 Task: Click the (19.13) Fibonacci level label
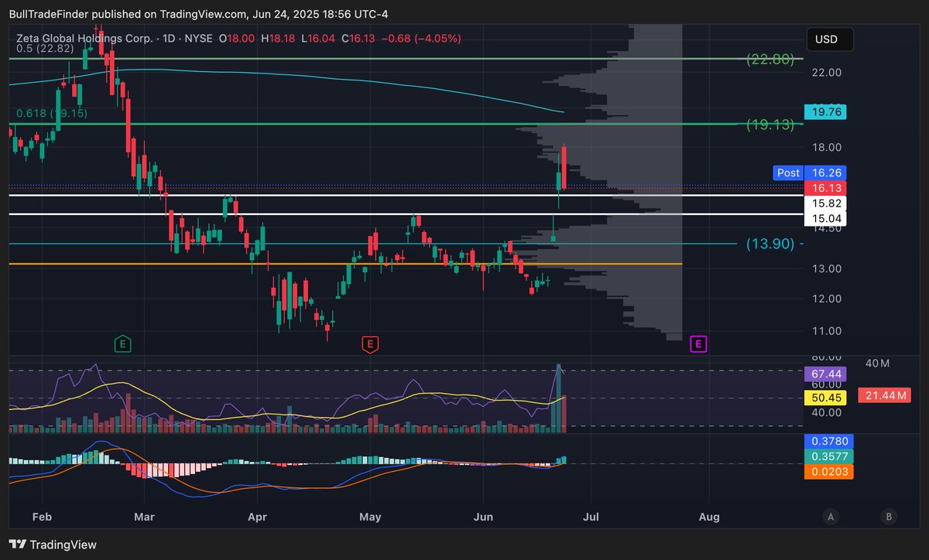point(770,125)
